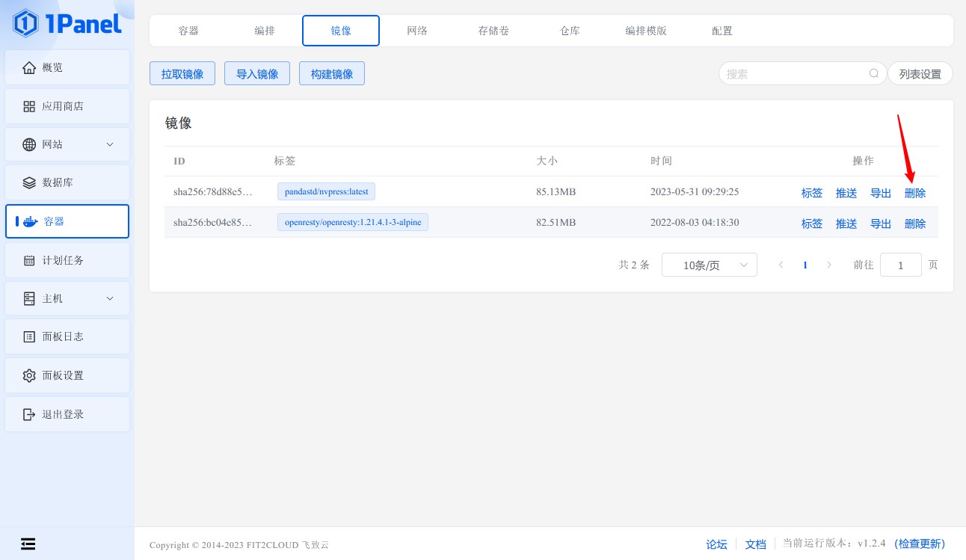Click the 计划任务 calendar icon
Viewport: 966px width, 560px height.
click(x=29, y=260)
